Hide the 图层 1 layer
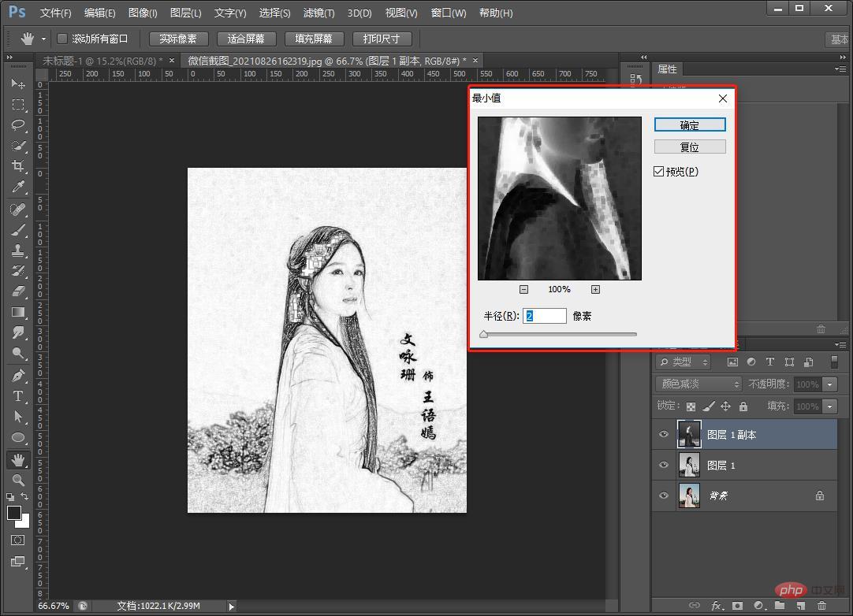The height and width of the screenshot is (616, 853). (x=664, y=465)
